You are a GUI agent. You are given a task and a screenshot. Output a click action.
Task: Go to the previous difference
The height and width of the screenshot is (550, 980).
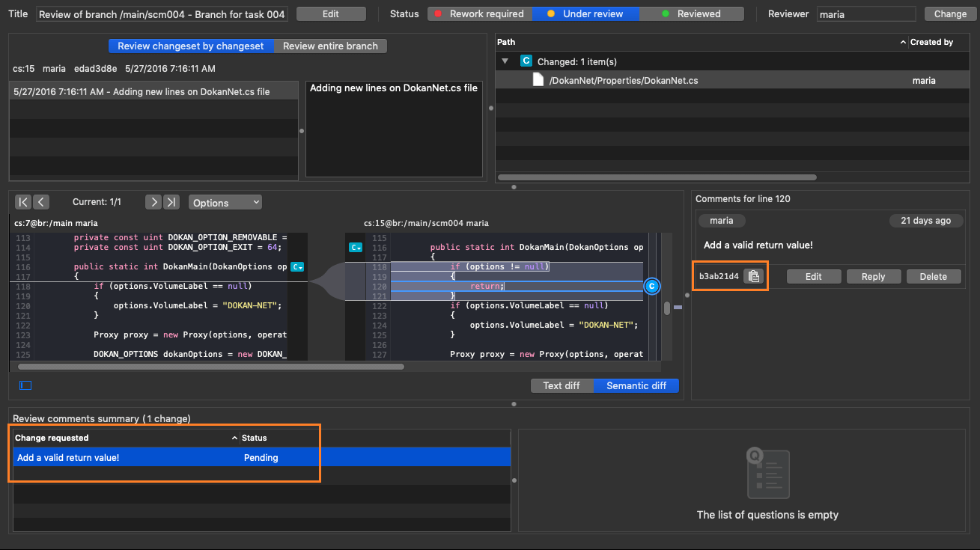[x=41, y=202]
